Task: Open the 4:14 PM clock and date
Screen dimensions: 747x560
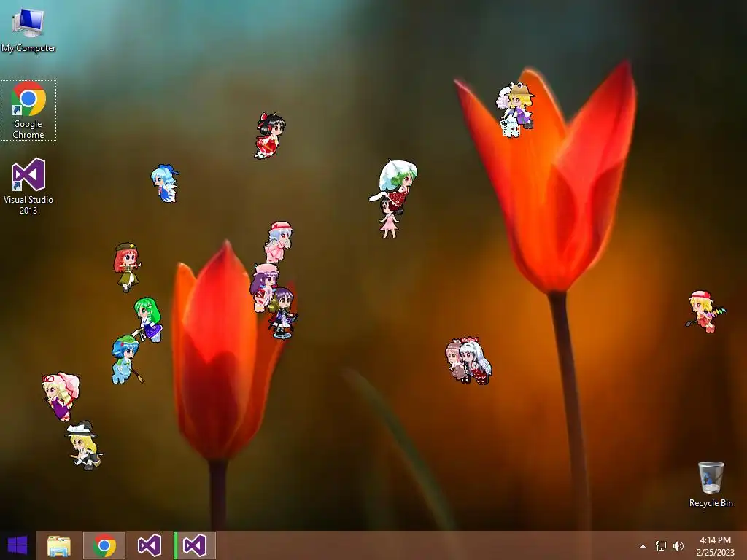Action: [x=715, y=546]
